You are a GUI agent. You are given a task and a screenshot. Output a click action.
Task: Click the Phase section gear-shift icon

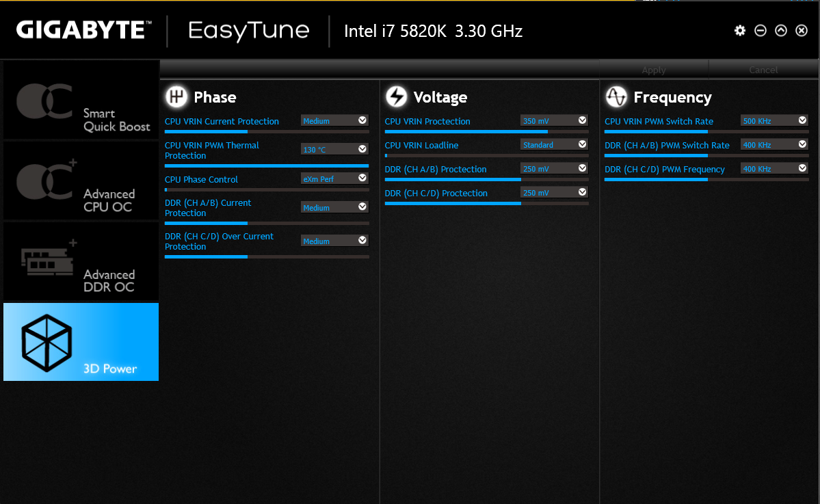coord(176,96)
